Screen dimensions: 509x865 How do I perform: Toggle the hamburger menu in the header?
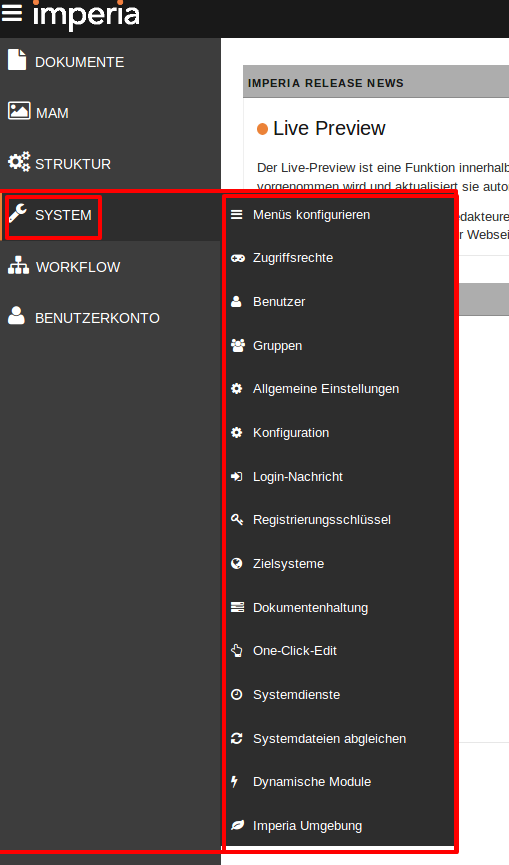(12, 13)
